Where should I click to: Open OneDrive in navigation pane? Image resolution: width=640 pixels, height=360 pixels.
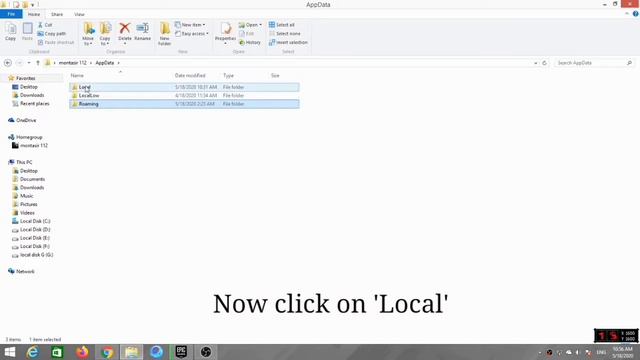[x=26, y=120]
